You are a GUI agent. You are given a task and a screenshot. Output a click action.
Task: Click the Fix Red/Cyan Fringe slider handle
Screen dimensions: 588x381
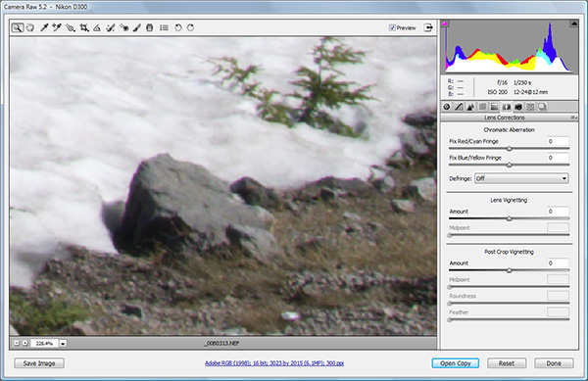[509, 149]
